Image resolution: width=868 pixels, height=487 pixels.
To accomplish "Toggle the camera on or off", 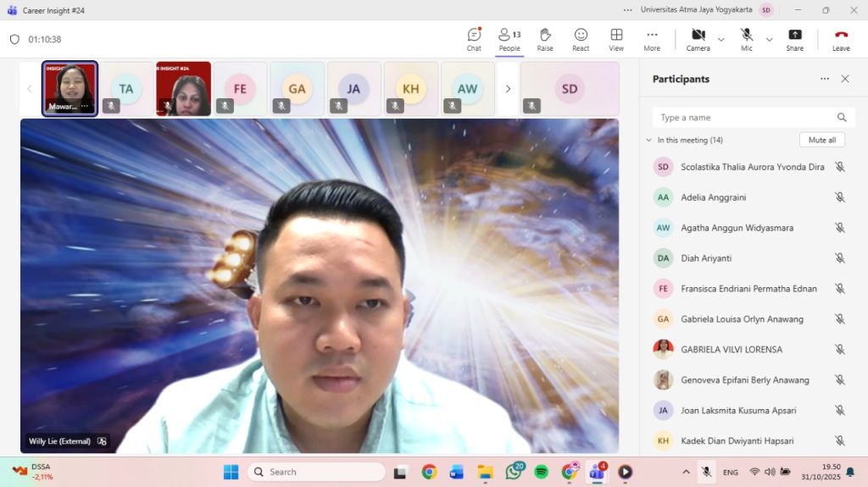I will [x=698, y=38].
